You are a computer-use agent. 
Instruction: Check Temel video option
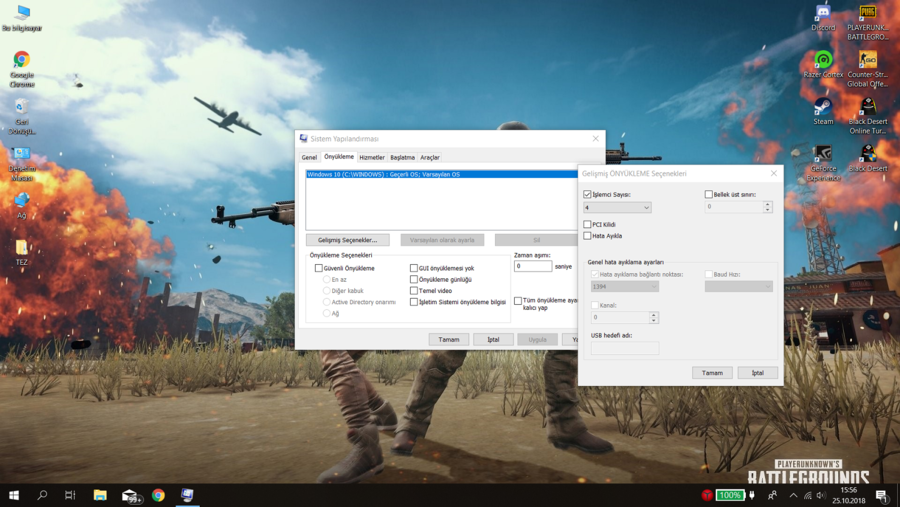point(414,291)
